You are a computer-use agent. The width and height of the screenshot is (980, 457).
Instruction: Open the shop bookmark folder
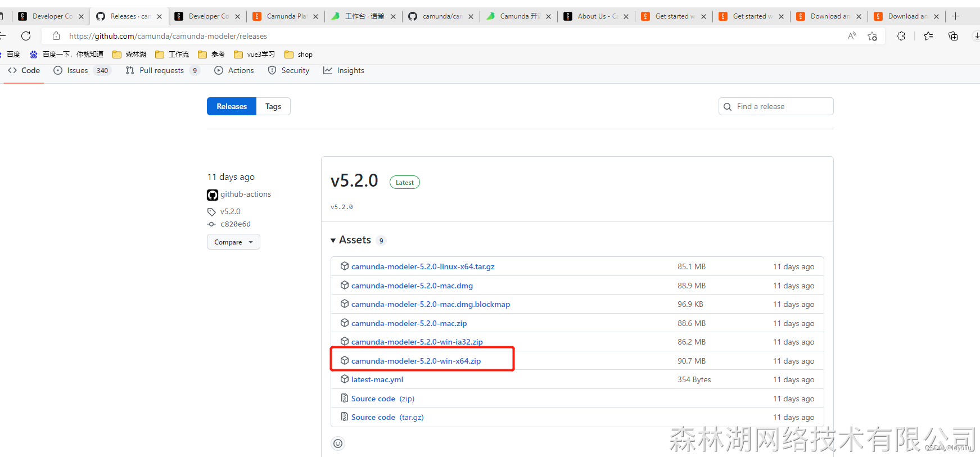299,55
